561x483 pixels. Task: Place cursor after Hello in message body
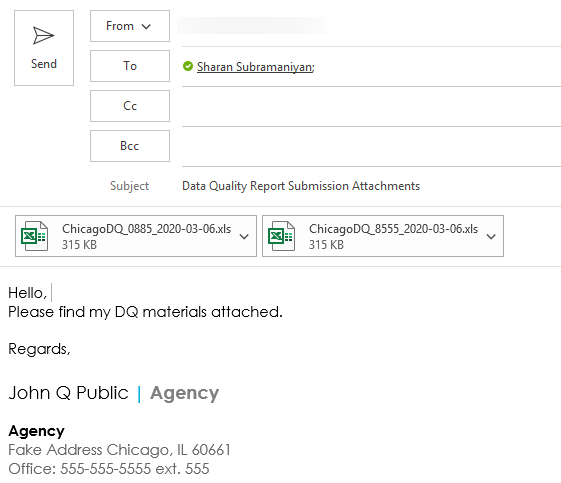click(49, 293)
